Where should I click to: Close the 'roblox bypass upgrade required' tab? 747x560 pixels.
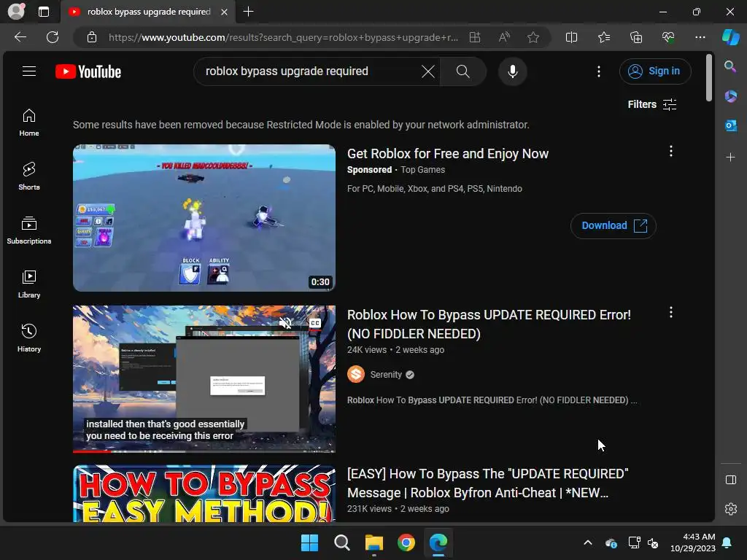224,12
